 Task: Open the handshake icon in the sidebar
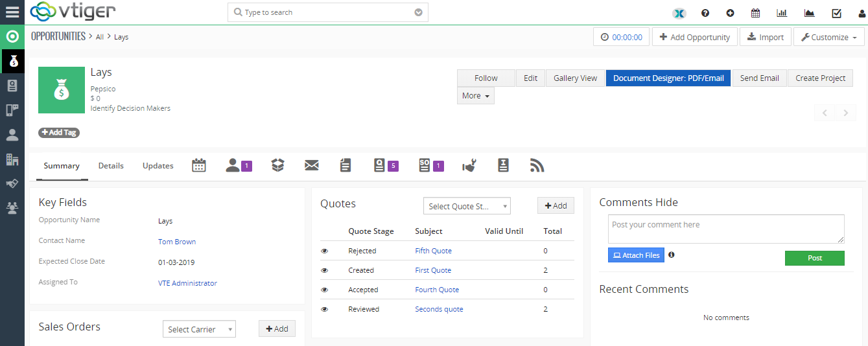12,183
